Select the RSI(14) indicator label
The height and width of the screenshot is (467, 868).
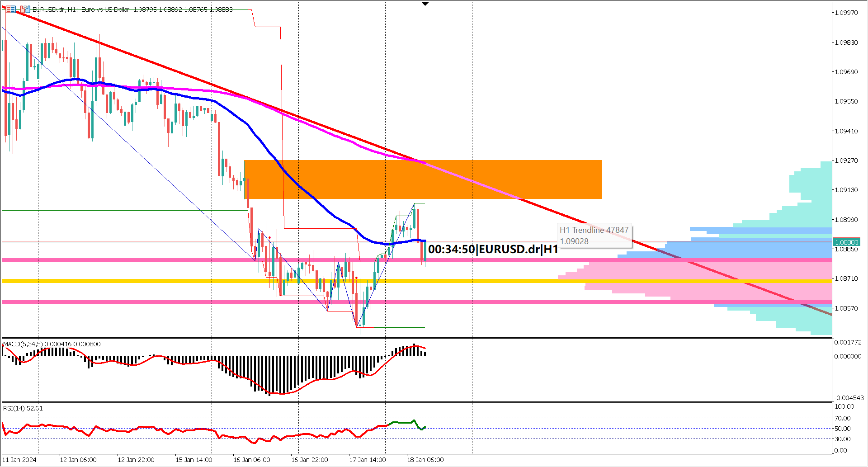tap(22, 408)
